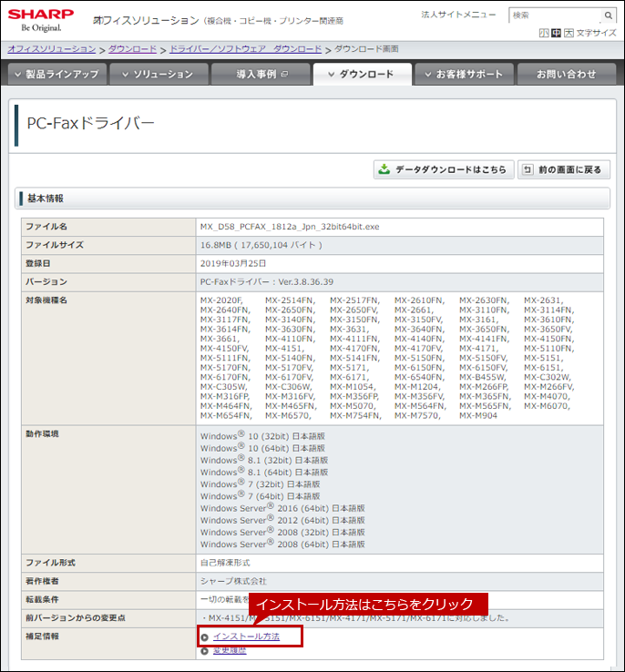Click the 補足情報 row label
This screenshot has height=672, width=625.
pyautogui.click(x=42, y=636)
